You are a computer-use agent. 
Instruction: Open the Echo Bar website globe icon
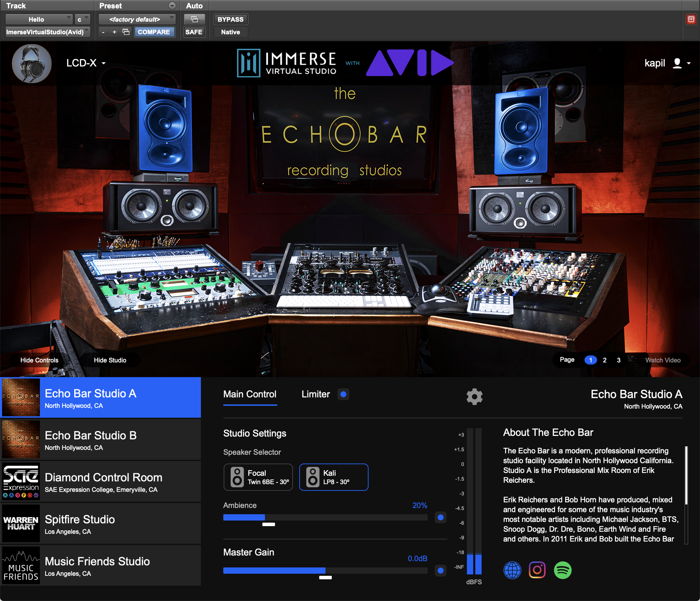pyautogui.click(x=512, y=570)
